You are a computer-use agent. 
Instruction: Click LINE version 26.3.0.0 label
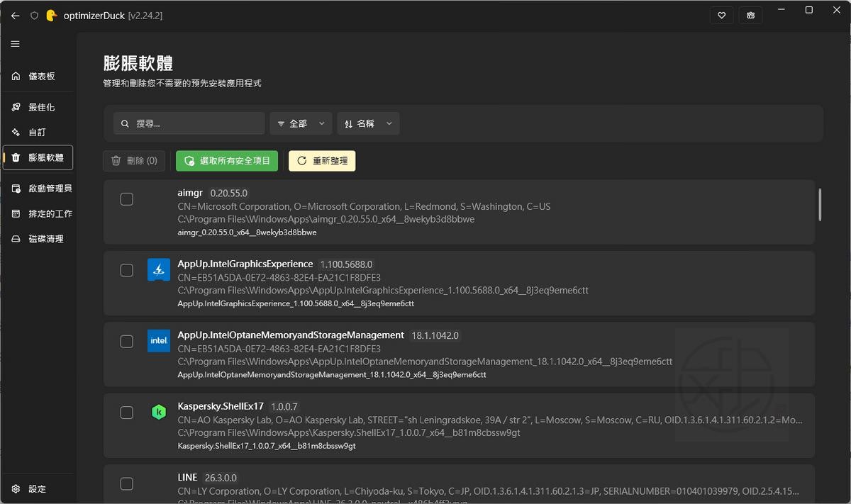[x=221, y=478]
